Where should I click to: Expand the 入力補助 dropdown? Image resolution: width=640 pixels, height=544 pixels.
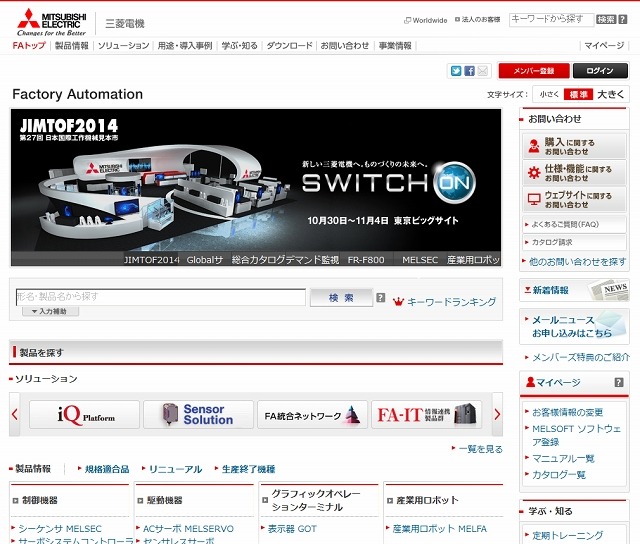coord(51,311)
